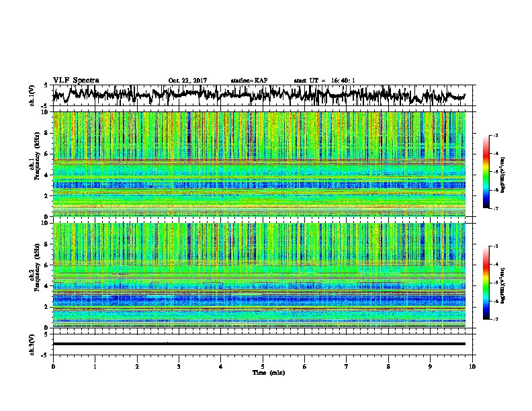Click the "-3" label on ch.1 color bar
The width and height of the screenshot is (532, 411).
[x=496, y=135]
